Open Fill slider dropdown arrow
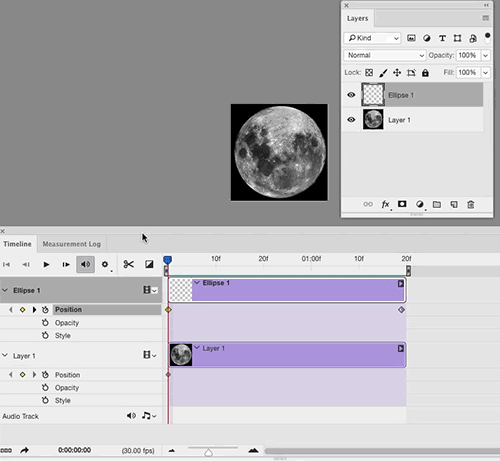The image size is (500, 462). [x=486, y=72]
